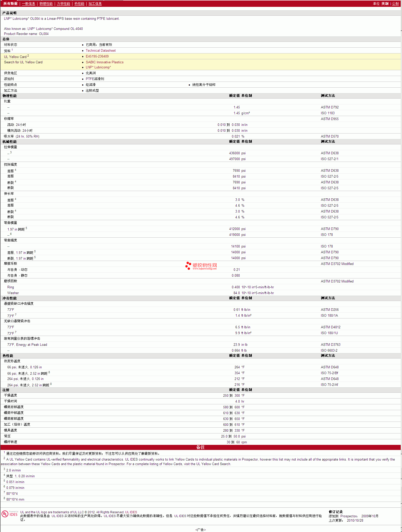Click the ISO 180/1U test method
The height and width of the screenshot is (532, 402).
pos(329,333)
